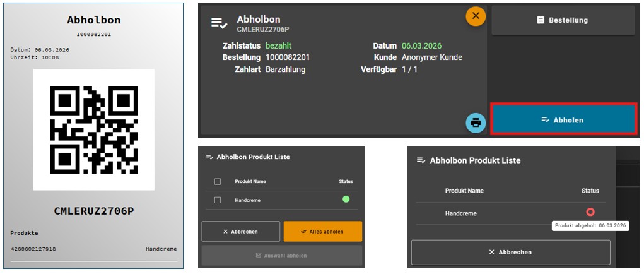This screenshot has width=644, height=274.
Task: Click the Status column header above green dot
Action: pyautogui.click(x=346, y=182)
